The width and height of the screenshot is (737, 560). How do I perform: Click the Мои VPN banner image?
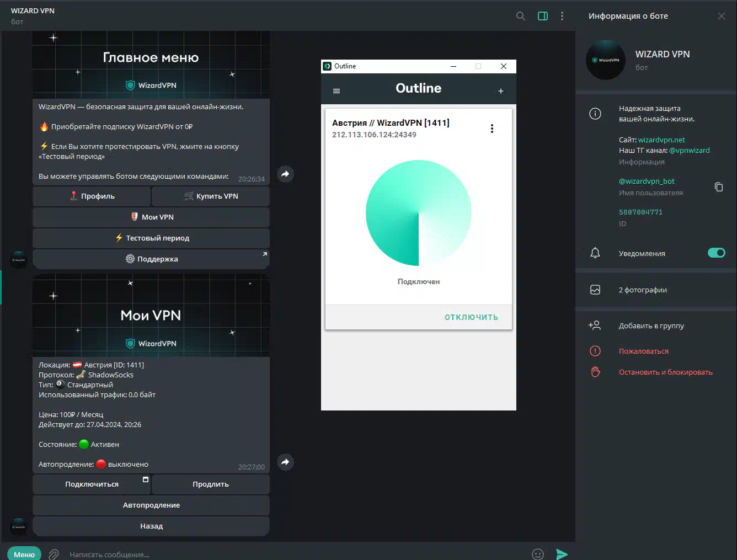pos(151,315)
